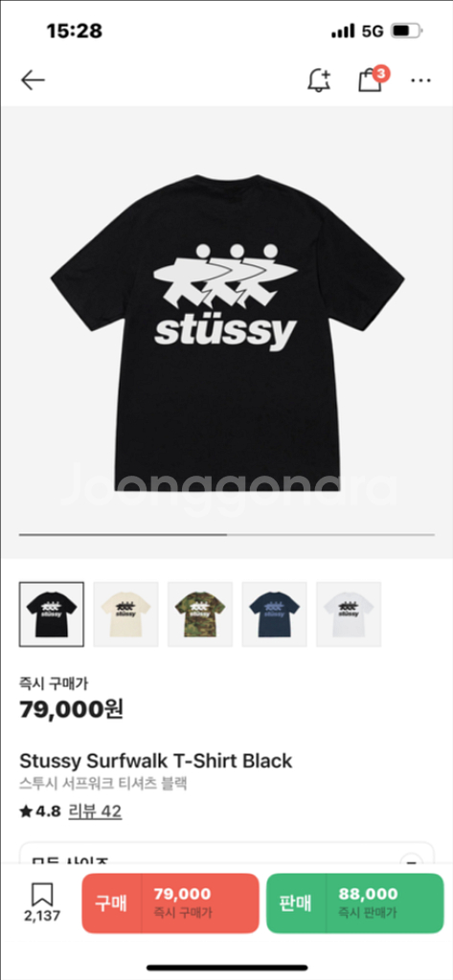The width and height of the screenshot is (453, 980).
Task: Select the cream t-shirt color thumbnail
Action: tap(125, 613)
